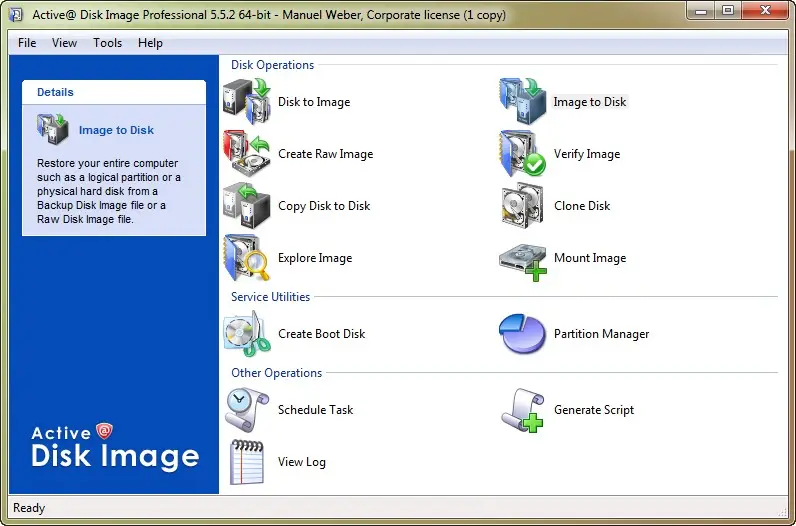Close the Active@ Disk Image window

pos(766,10)
